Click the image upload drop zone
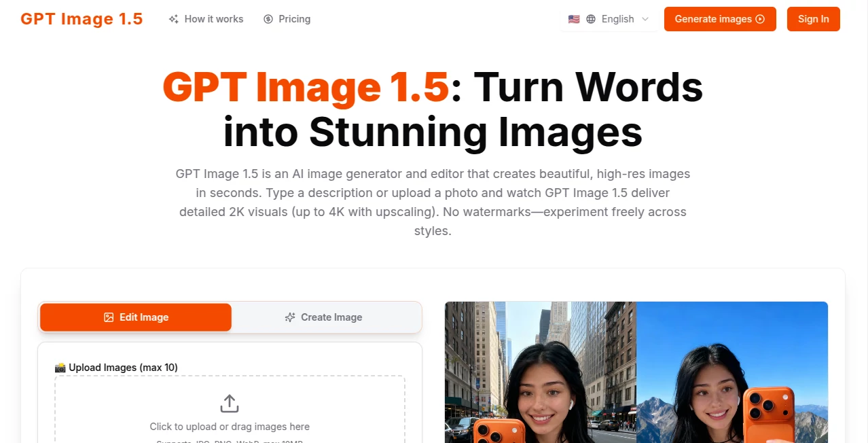The height and width of the screenshot is (443, 868). [x=229, y=410]
